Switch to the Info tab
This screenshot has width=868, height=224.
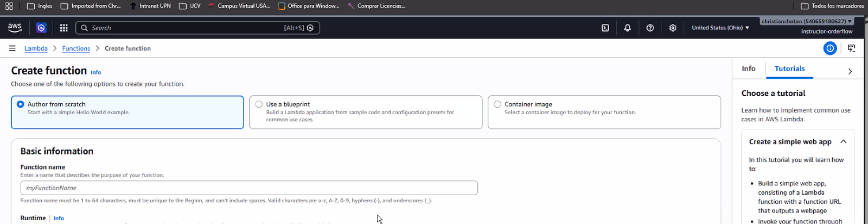(x=749, y=69)
